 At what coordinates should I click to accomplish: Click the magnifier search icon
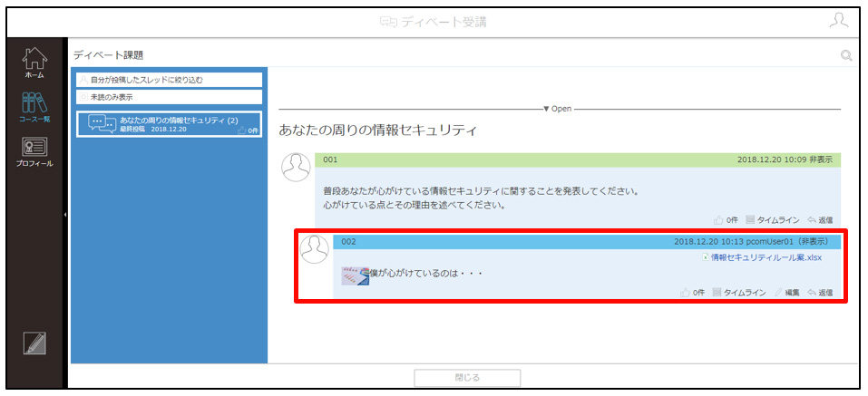(846, 54)
